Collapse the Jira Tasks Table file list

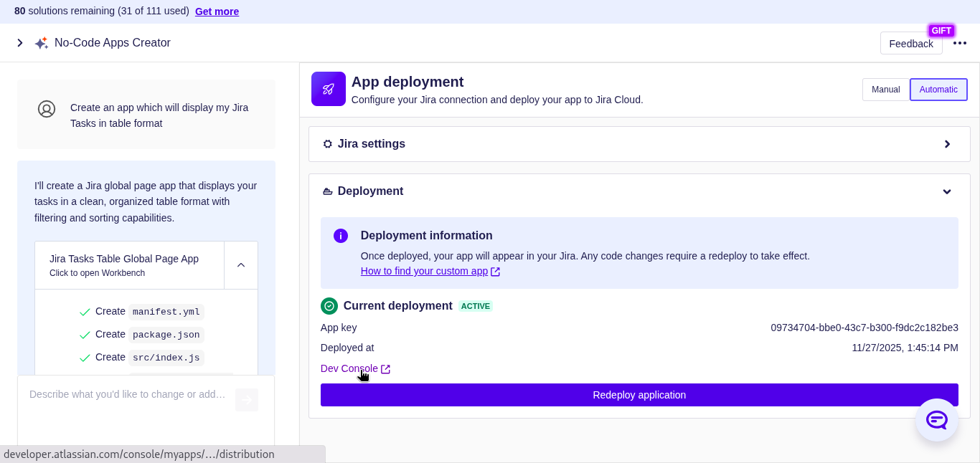coord(241,265)
